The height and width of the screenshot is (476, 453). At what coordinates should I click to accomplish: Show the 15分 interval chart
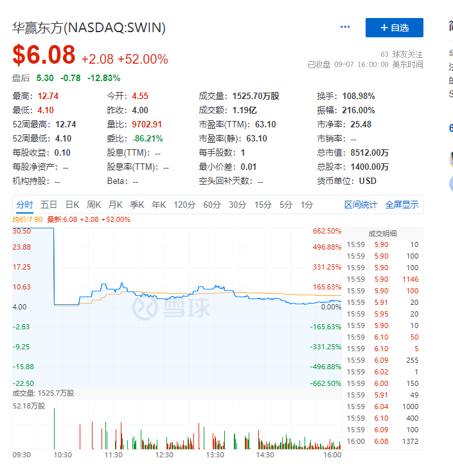point(263,205)
